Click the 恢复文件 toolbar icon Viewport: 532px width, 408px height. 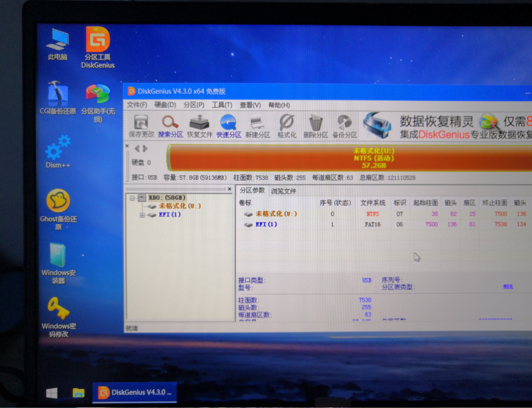pos(200,126)
